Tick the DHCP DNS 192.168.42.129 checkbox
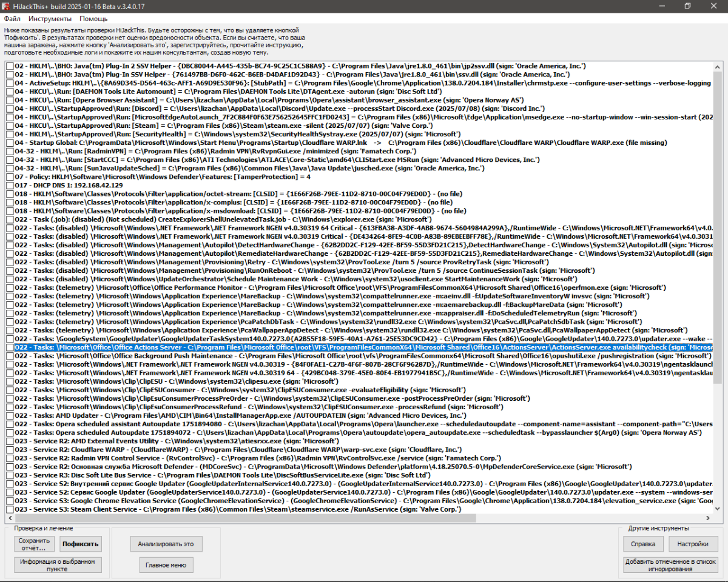Image resolution: width=728 pixels, height=582 pixels. [10, 186]
